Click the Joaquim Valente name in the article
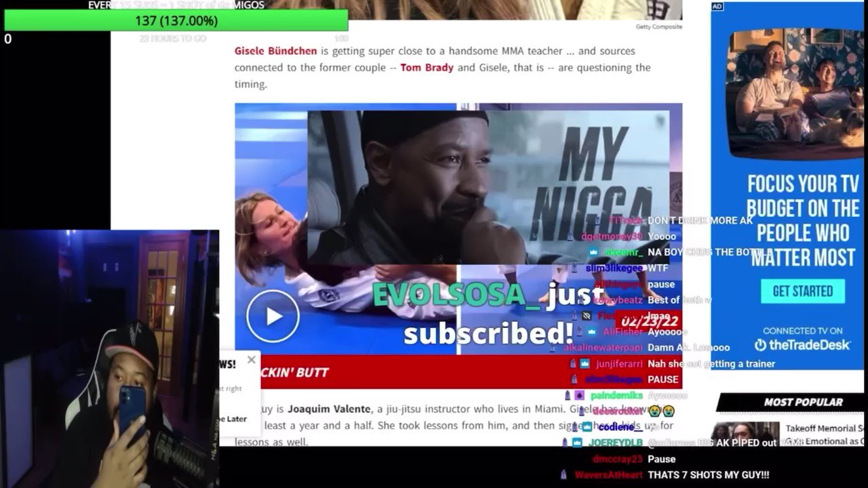868x488 pixels. tap(329, 409)
